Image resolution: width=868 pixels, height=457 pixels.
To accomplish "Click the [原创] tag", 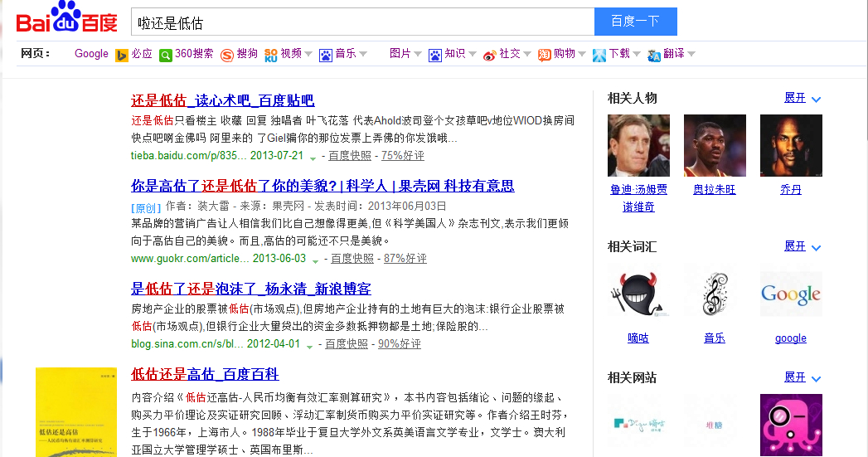I will 146,207.
